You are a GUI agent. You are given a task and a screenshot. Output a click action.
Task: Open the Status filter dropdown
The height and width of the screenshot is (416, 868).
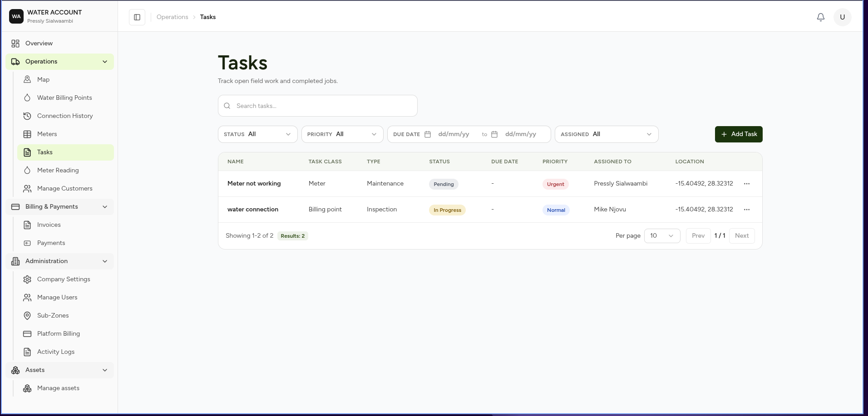(258, 134)
